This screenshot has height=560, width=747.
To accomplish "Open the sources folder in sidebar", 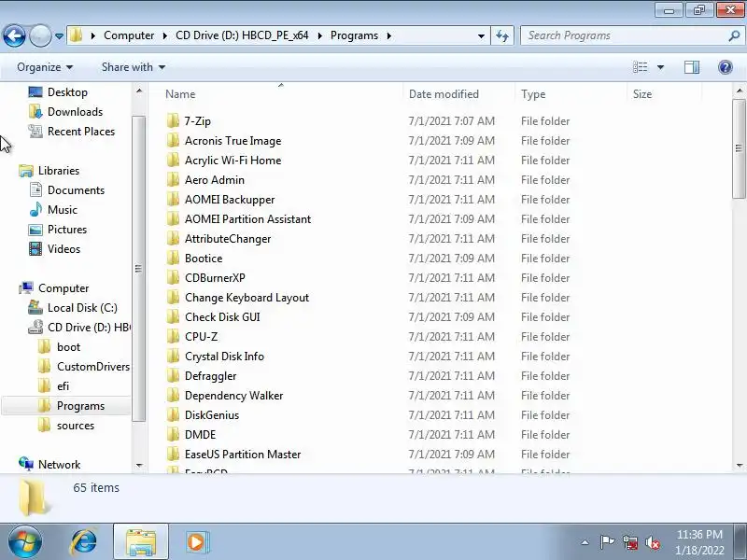I will (x=65, y=426).
